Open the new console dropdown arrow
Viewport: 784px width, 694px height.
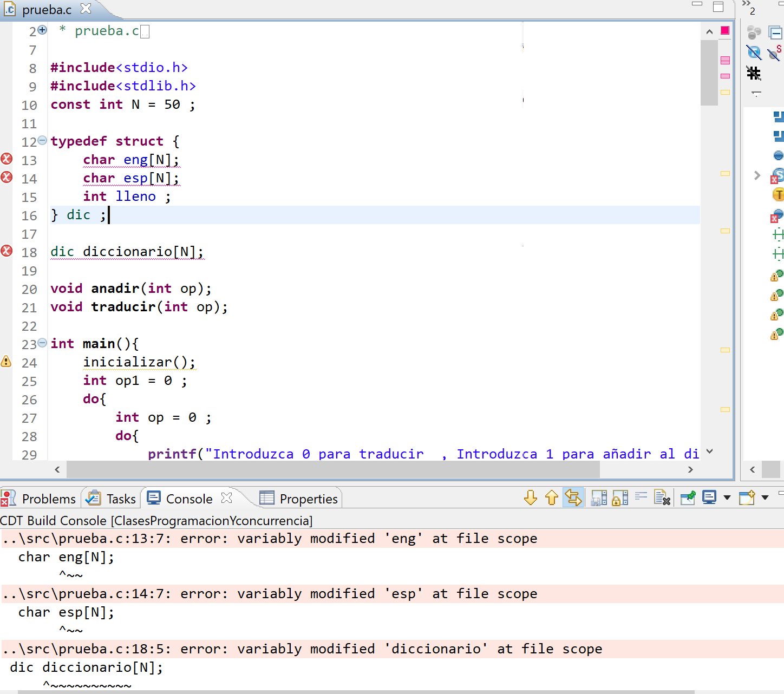coord(765,497)
